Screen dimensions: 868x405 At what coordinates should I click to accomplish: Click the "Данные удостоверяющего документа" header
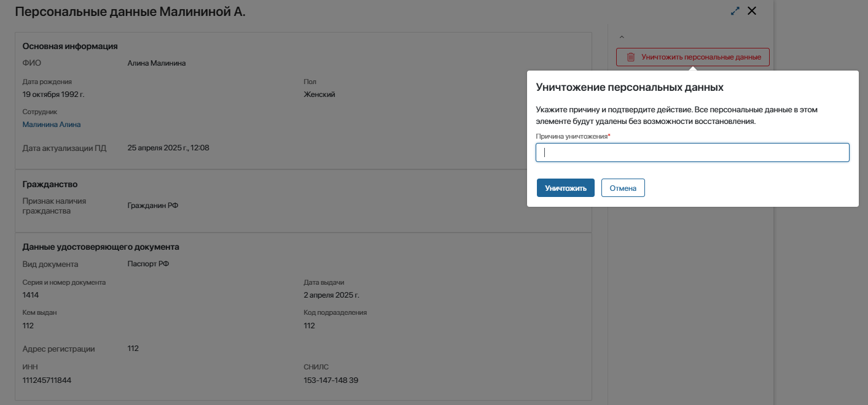(x=101, y=247)
